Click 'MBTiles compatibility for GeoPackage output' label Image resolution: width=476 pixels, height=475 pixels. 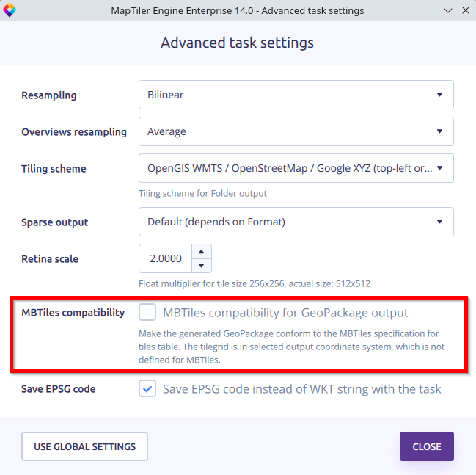click(285, 313)
